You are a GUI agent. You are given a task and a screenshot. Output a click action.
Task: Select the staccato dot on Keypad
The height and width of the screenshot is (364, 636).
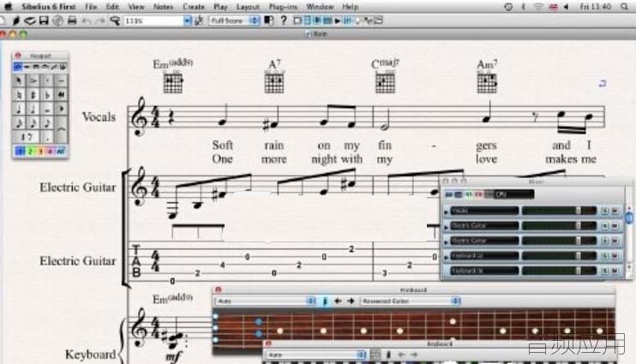pyautogui.click(x=47, y=81)
